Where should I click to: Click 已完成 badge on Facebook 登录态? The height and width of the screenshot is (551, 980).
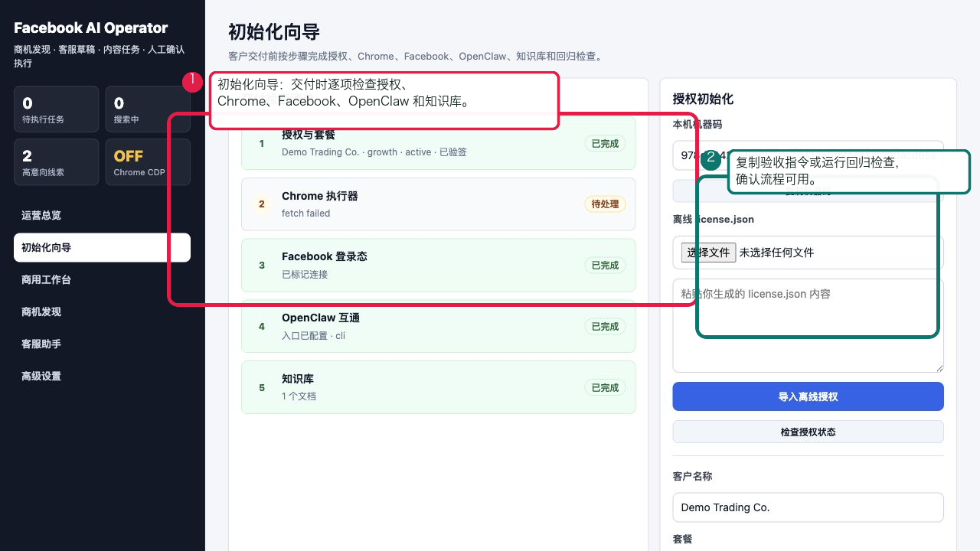pos(605,266)
